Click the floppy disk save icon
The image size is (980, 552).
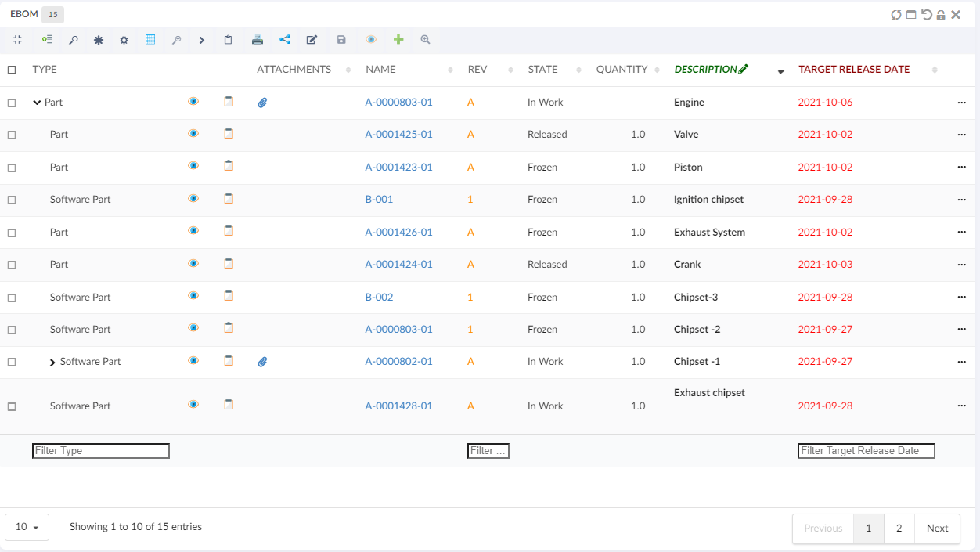(x=341, y=40)
